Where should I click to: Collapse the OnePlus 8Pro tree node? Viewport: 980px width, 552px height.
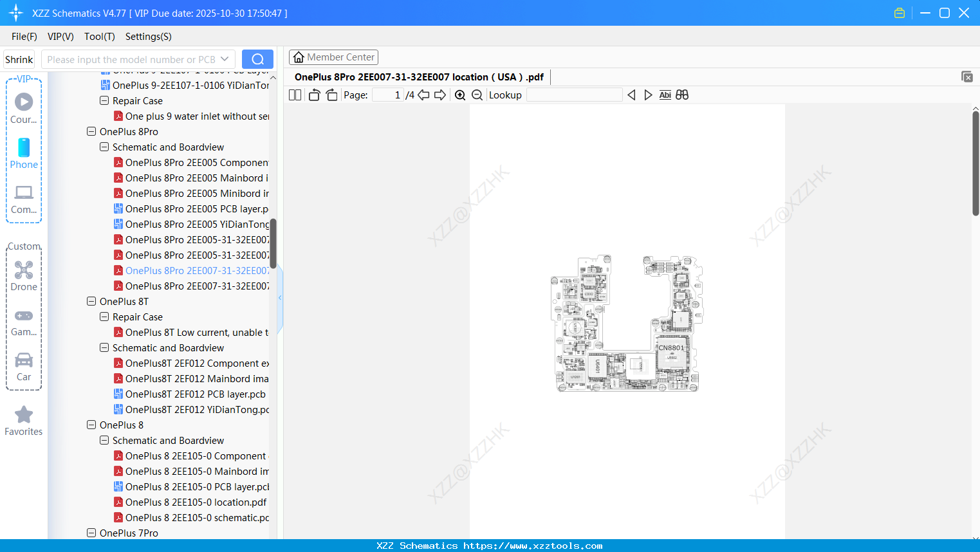[x=91, y=131]
